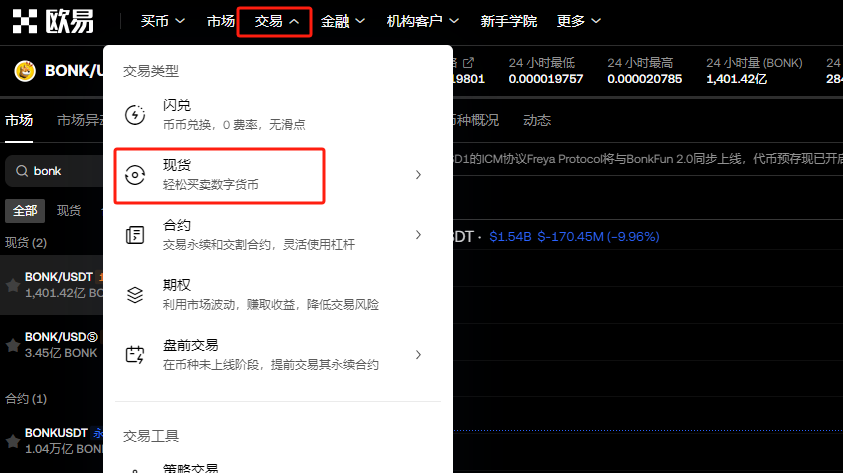This screenshot has height=473, width=843.
Task: Click the 闪兑 lightning convert icon
Action: (135, 114)
